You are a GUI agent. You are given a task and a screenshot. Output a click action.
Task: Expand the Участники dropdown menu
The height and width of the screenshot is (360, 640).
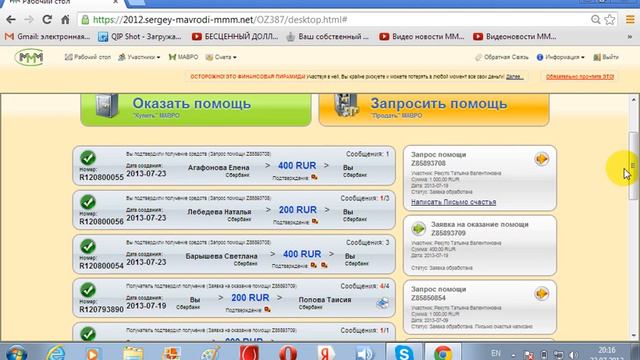click(139, 57)
